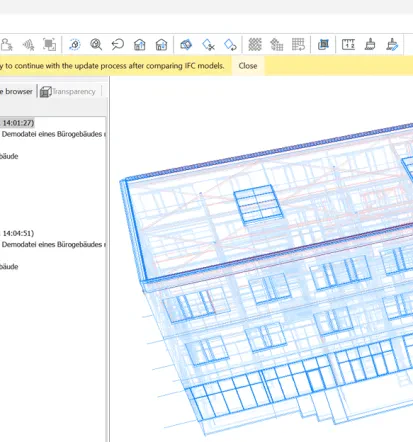
Task: Click the dotted grid pattern icon
Action: click(255, 44)
